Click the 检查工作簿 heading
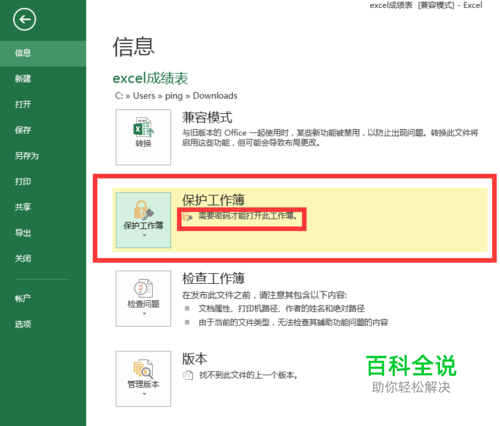 [x=213, y=278]
